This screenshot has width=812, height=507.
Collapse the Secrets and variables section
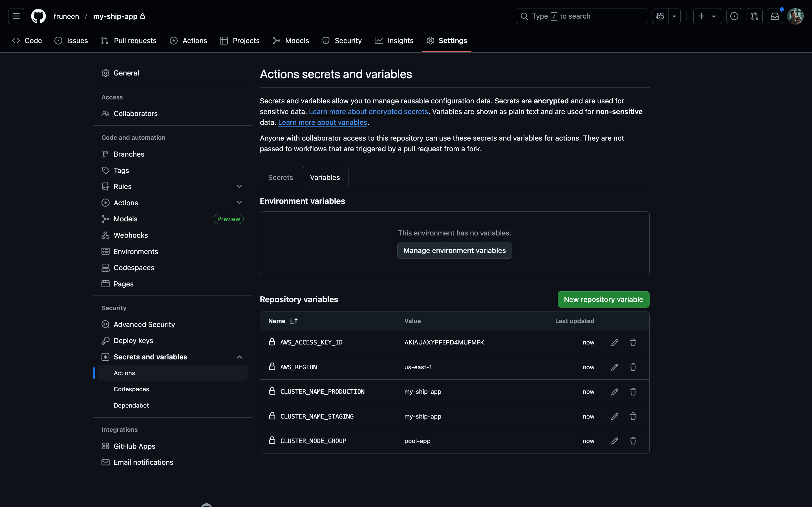(x=239, y=357)
